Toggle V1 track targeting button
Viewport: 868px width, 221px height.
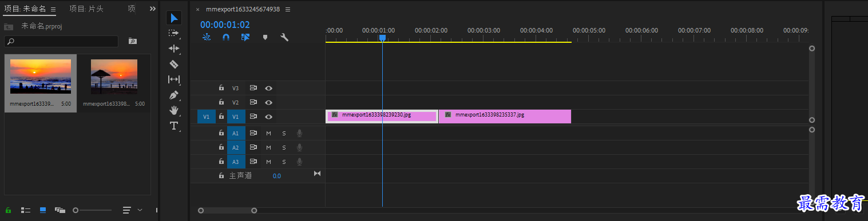[236, 116]
